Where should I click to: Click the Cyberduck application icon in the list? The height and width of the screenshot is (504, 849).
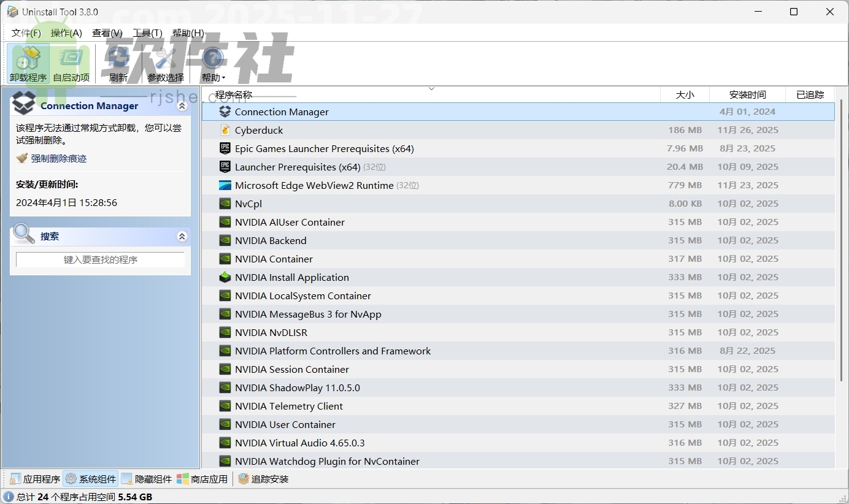(x=225, y=130)
